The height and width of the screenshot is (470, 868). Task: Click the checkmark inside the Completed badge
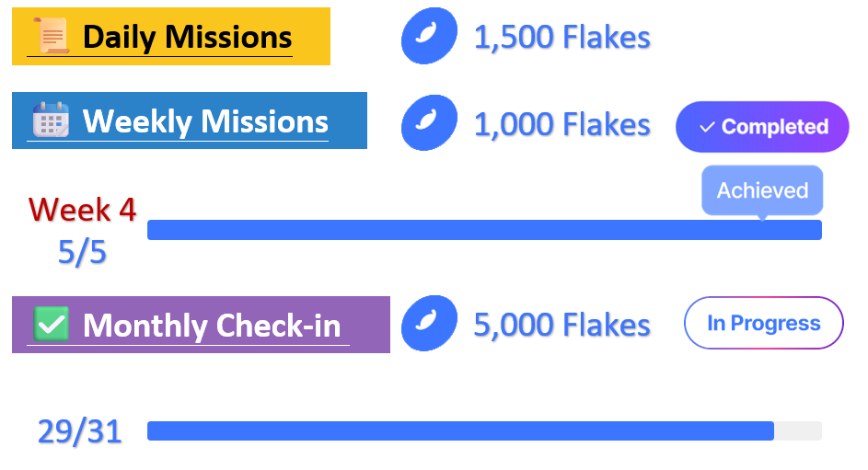(x=707, y=127)
